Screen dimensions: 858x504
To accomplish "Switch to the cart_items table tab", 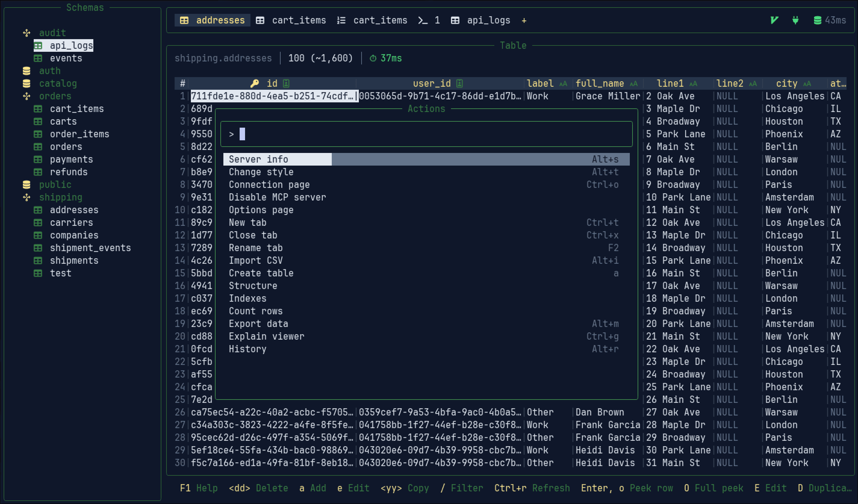I will click(291, 20).
